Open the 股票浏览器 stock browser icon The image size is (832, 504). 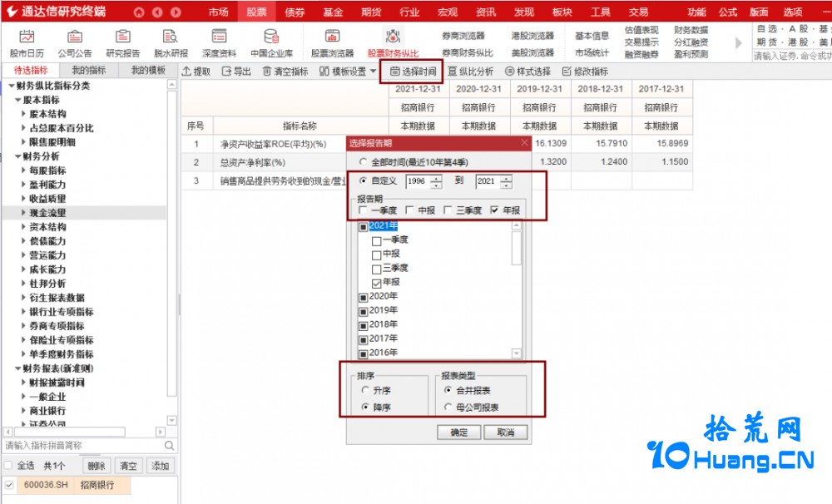tap(332, 43)
